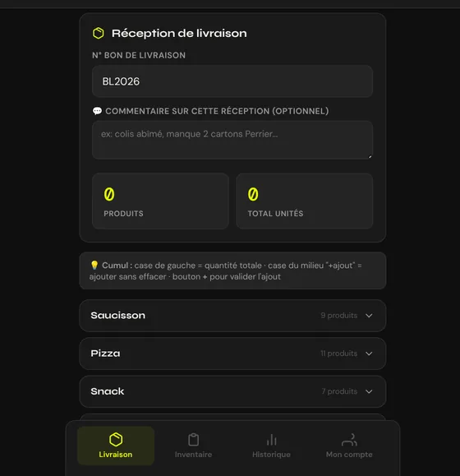The width and height of the screenshot is (460, 476).
Task: Switch to the Historique tab label
Action: (271, 455)
